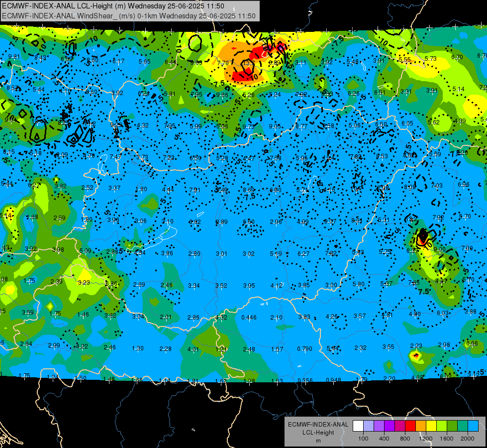Click the grid value 3.01
Image resolution: width=487 pixels, height=448 pixels.
coord(221,254)
